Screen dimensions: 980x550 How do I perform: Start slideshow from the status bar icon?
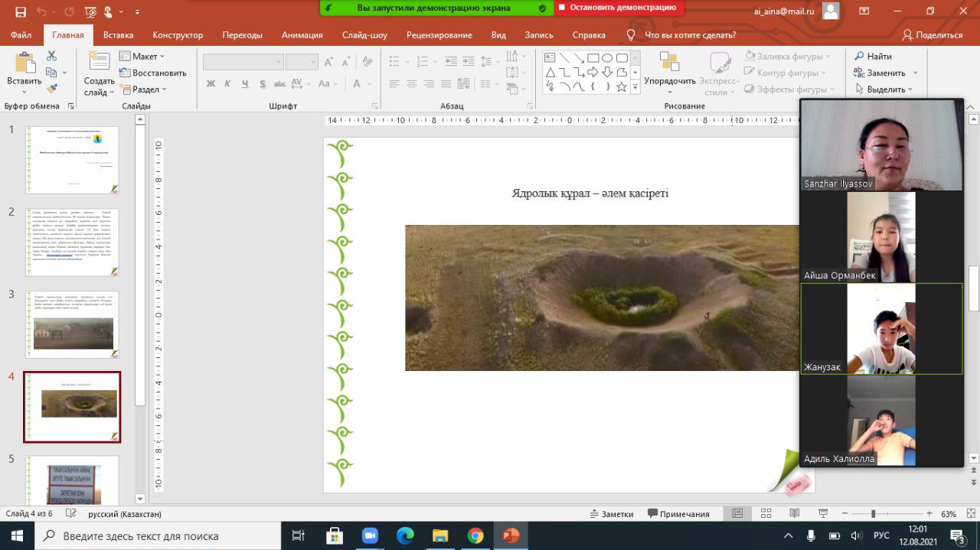click(x=822, y=514)
